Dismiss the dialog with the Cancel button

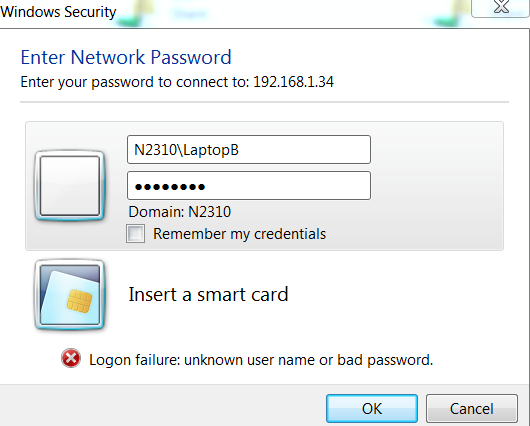(x=472, y=408)
